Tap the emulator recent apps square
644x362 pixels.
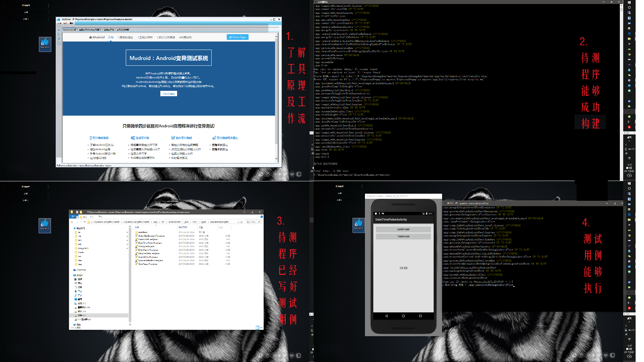(x=420, y=316)
